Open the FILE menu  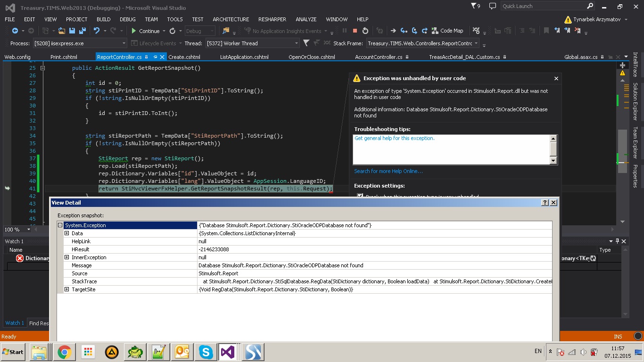click(10, 19)
